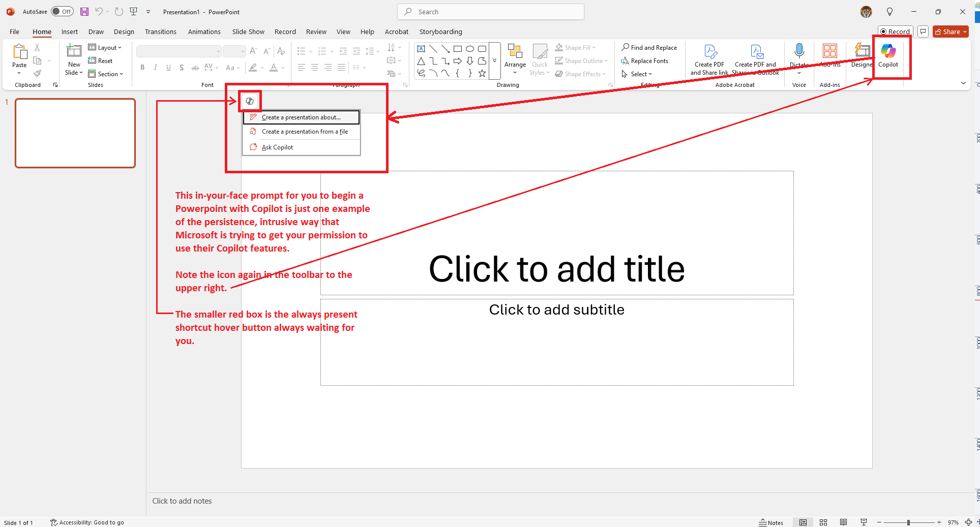Open Share button dropdown
Image resolution: width=980 pixels, height=527 pixels.
point(951,32)
